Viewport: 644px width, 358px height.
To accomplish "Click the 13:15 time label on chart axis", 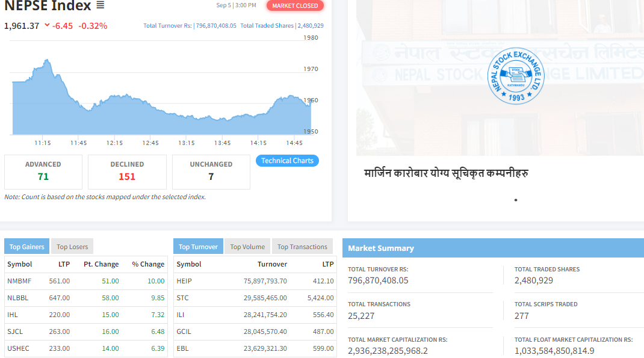I will point(187,143).
